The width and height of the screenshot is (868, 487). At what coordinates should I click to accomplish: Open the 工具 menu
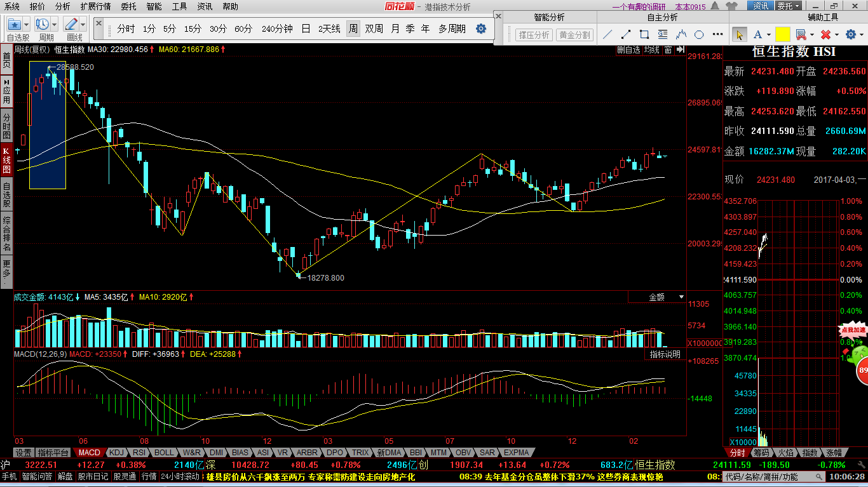pyautogui.click(x=179, y=6)
